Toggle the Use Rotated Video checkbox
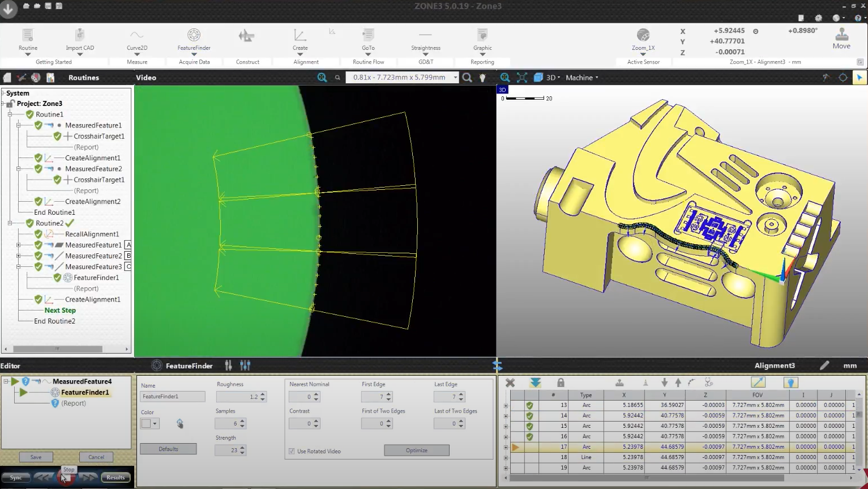 pos(292,451)
